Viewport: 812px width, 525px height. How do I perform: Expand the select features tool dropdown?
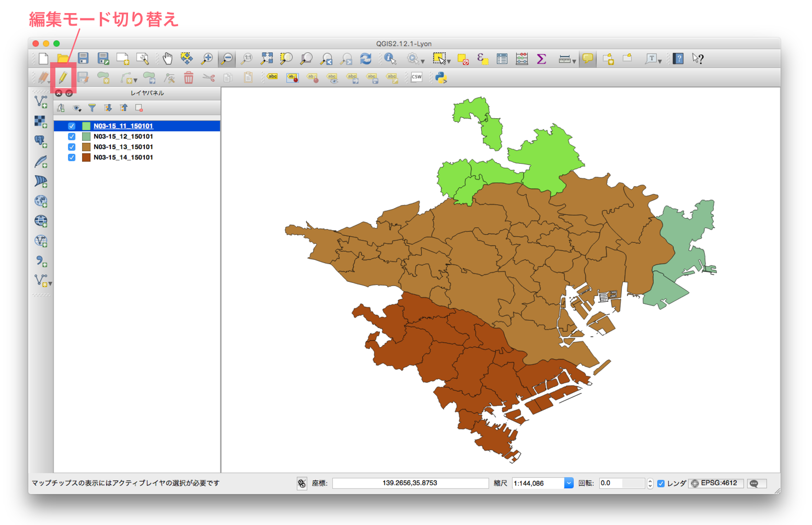pyautogui.click(x=449, y=62)
